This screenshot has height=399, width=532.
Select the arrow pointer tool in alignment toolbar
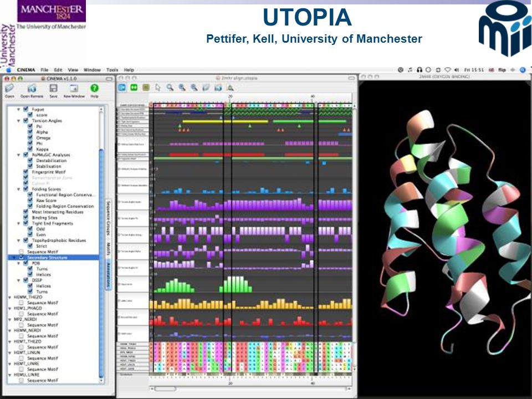click(158, 88)
